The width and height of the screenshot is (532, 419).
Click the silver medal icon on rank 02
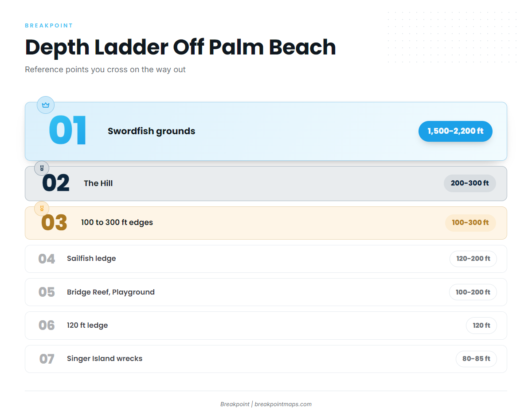(42, 168)
